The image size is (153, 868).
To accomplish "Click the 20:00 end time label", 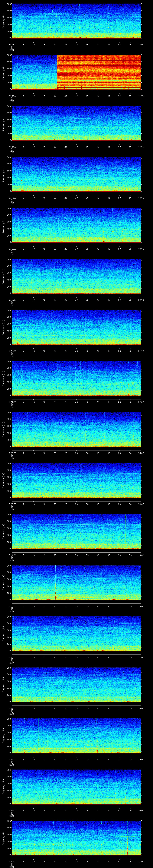I will click(141, 300).
